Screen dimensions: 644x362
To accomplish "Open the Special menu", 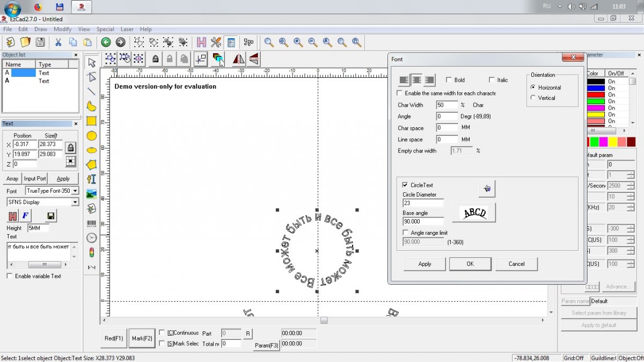I will 105,29.
